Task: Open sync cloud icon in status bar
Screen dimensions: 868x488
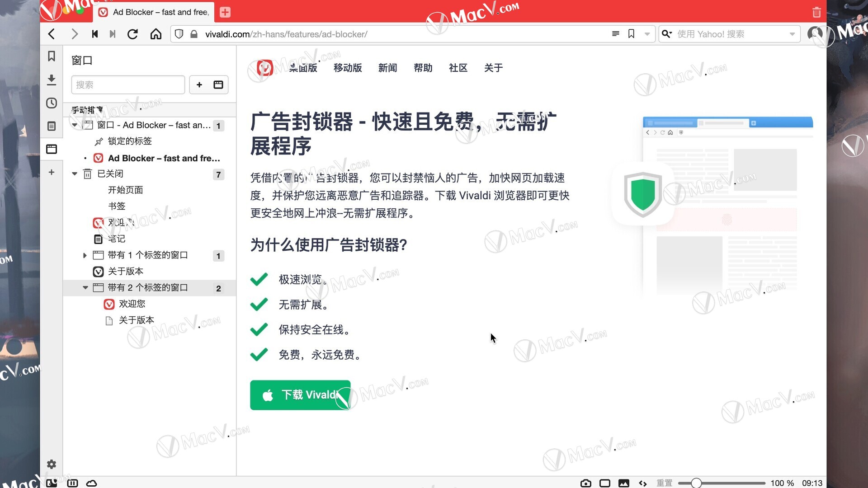Action: pyautogui.click(x=92, y=483)
